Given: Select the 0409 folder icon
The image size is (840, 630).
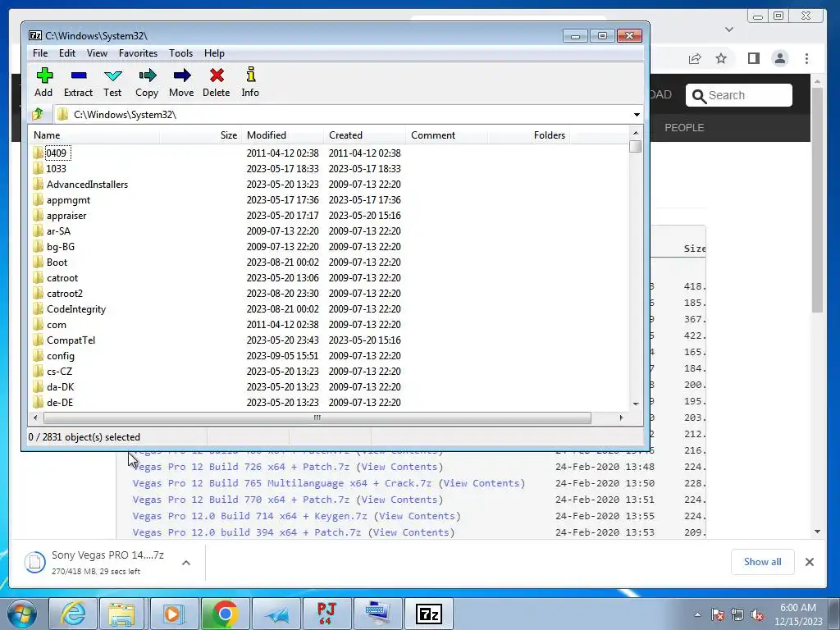Looking at the screenshot, I should point(38,153).
